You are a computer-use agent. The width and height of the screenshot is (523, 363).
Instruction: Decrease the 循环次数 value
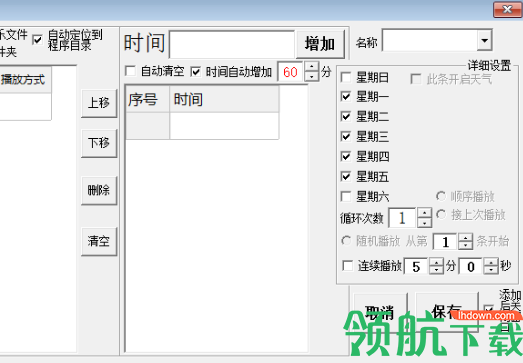424,223
